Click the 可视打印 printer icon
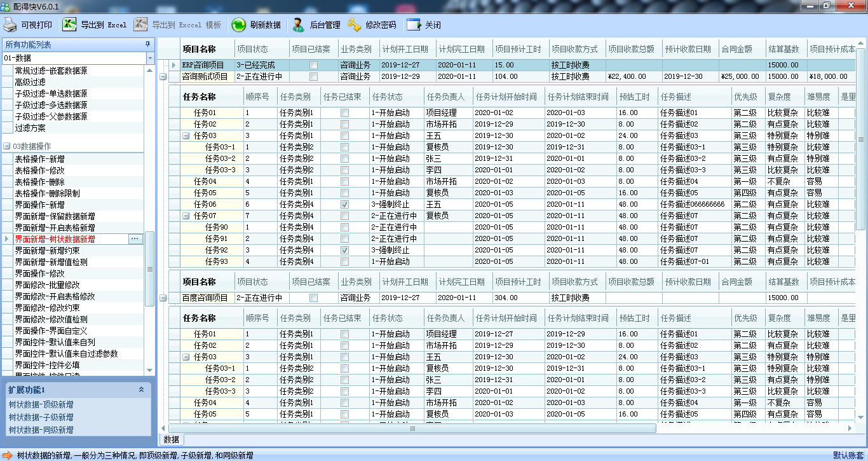This screenshot has width=868, height=461. click(x=10, y=25)
